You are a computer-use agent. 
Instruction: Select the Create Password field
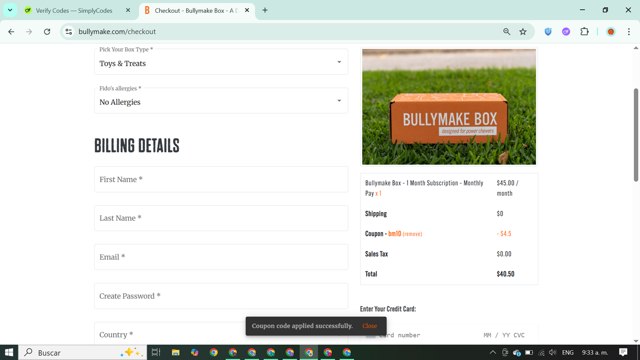tap(221, 296)
